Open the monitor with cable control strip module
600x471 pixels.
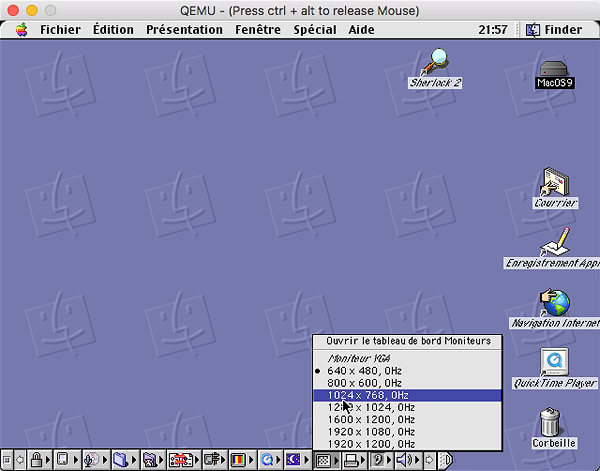[x=214, y=459]
